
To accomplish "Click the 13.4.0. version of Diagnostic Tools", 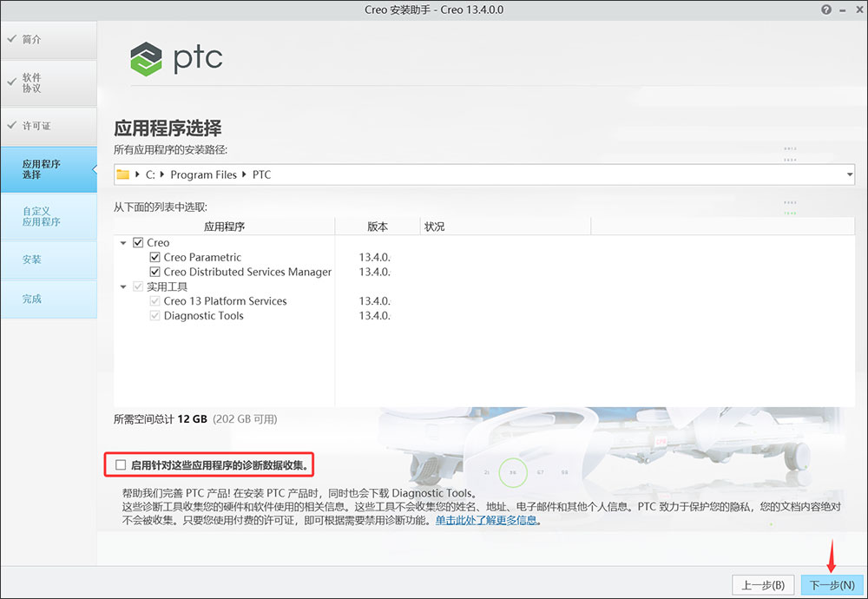I will tap(375, 315).
